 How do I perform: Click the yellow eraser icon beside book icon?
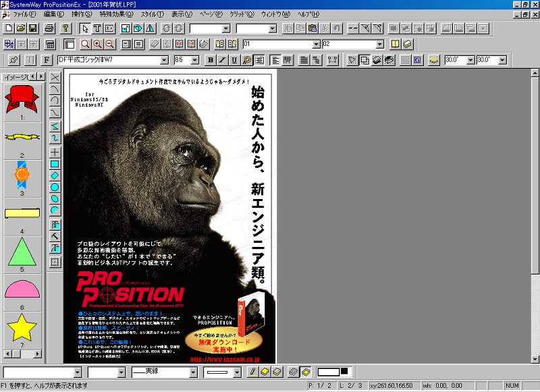(x=407, y=44)
